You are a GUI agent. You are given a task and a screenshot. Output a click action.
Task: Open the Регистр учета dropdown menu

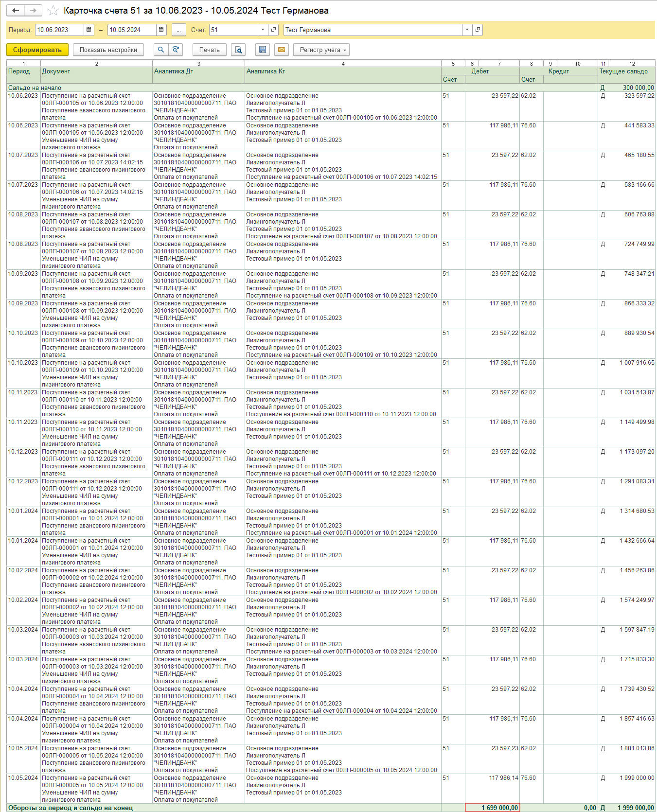pyautogui.click(x=323, y=50)
